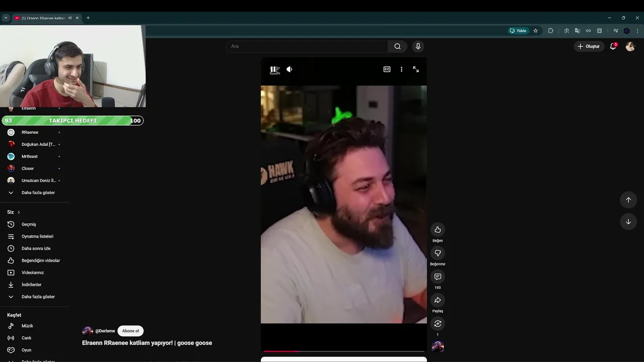The height and width of the screenshot is (362, 644).
Task: Dislike the video with Beğenme button
Action: (438, 253)
